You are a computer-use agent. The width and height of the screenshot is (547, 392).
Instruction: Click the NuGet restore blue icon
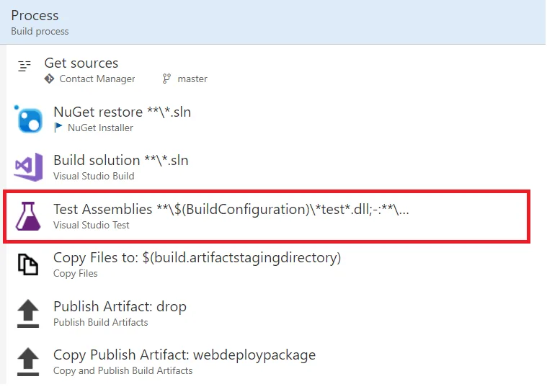point(29,119)
